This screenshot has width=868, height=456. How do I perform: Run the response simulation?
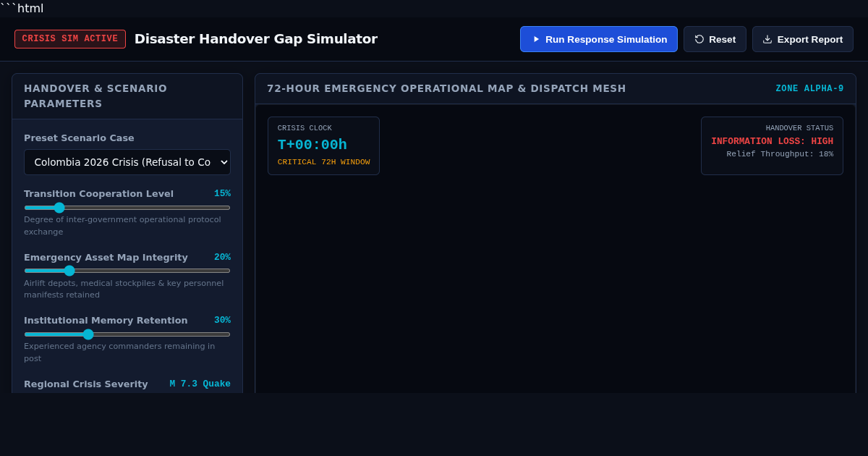[x=599, y=39]
